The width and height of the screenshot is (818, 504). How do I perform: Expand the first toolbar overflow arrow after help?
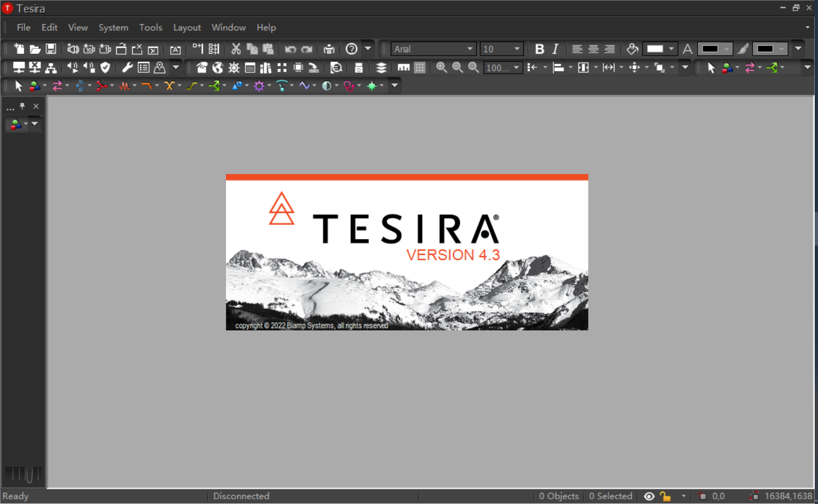(x=368, y=49)
